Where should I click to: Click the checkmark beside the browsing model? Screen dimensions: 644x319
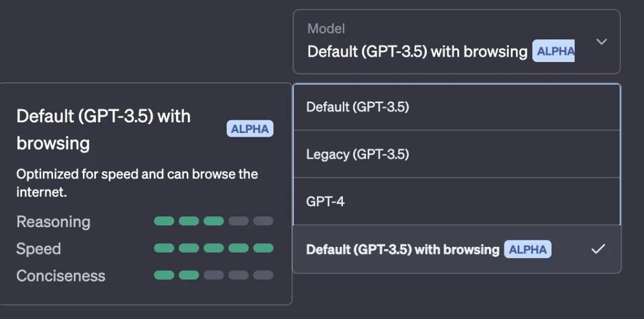(597, 249)
